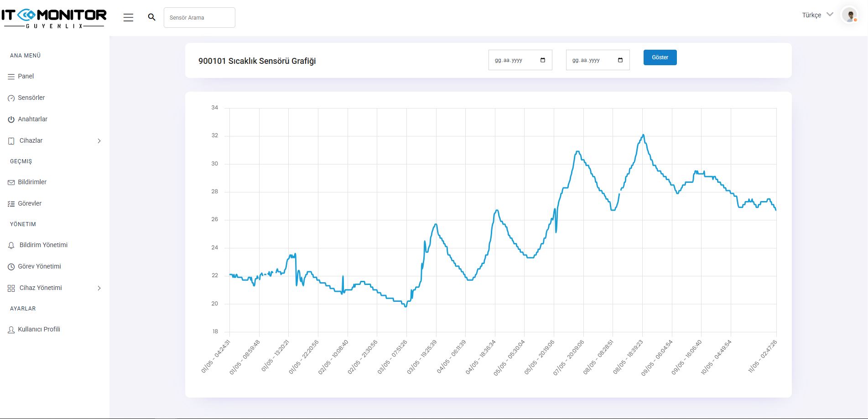Screen dimensions: 868x419
Task: Expand the Cihaz Yönetimi submenu
Action: (99, 288)
